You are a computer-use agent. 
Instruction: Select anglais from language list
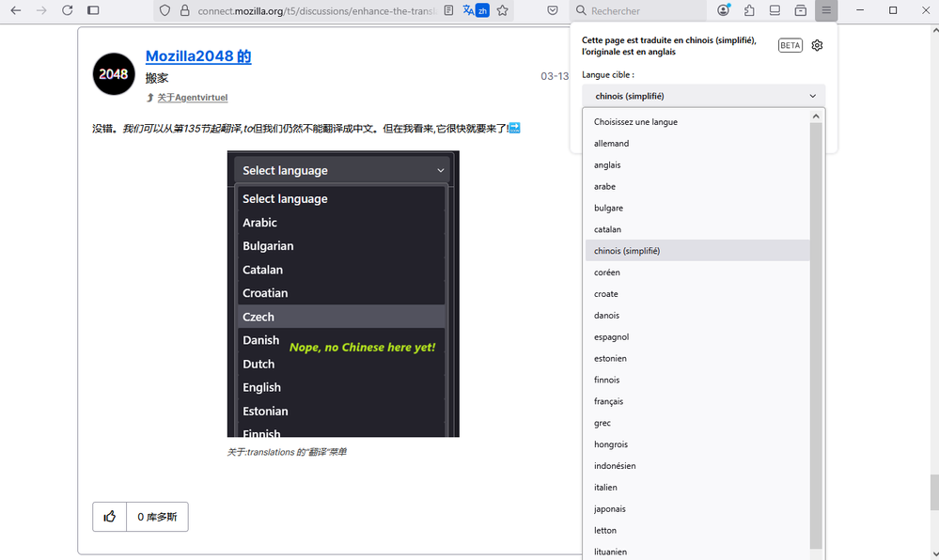(x=697, y=164)
